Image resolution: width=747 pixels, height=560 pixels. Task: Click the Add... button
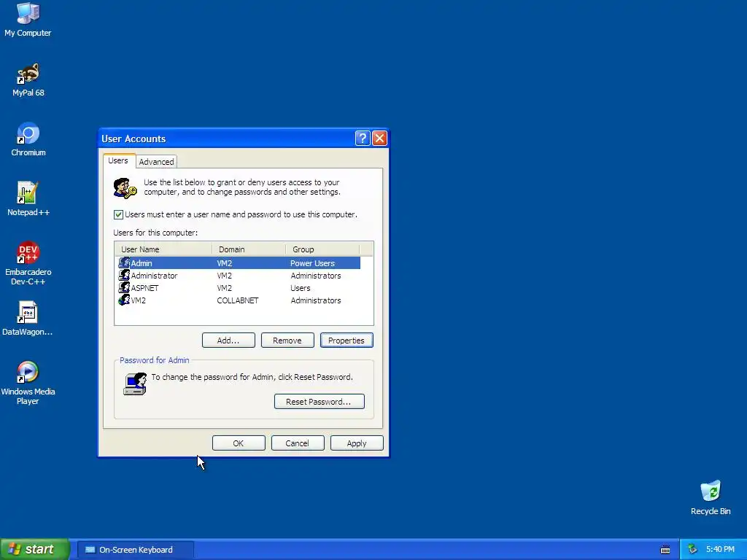(x=228, y=340)
